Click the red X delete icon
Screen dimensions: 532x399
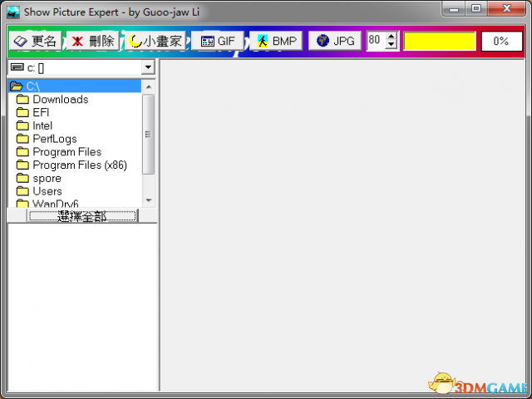pyautogui.click(x=77, y=42)
